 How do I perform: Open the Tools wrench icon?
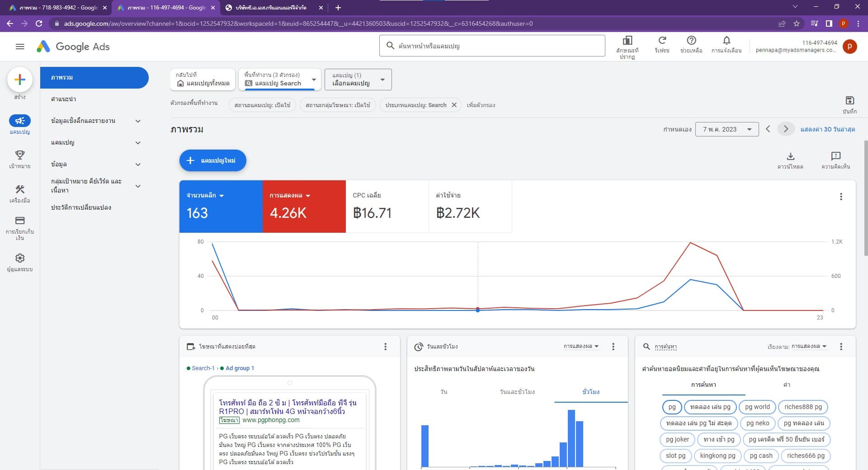pyautogui.click(x=19, y=189)
